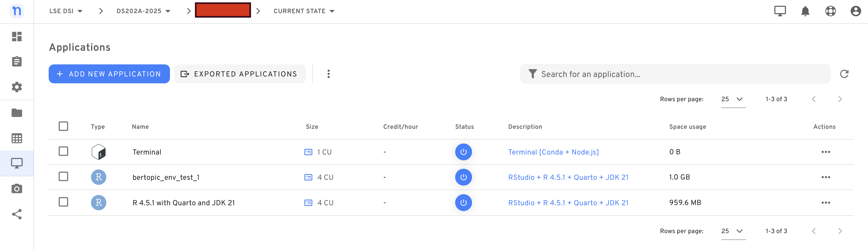Click the clipboard icon in sidebar

point(17,62)
